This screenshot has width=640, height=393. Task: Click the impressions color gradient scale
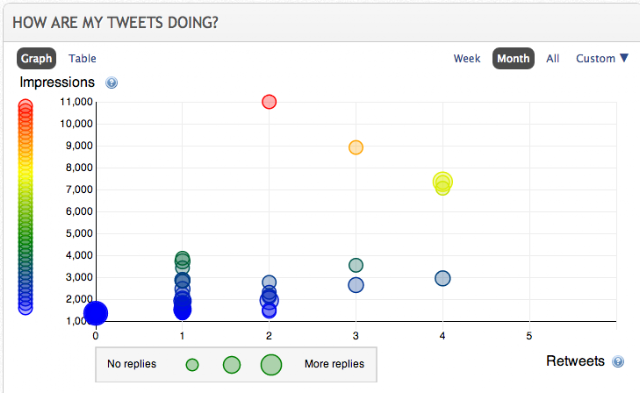coord(25,207)
